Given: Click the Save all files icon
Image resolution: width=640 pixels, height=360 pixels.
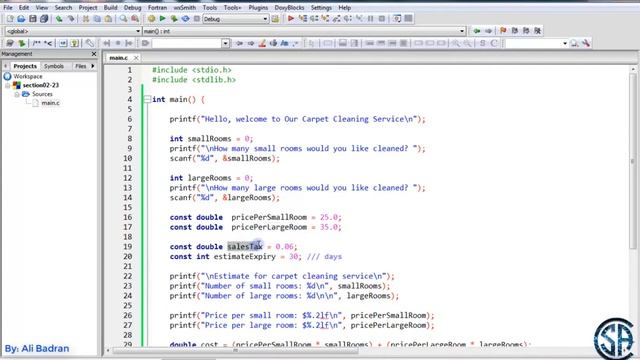Looking at the screenshot, I should point(44,19).
